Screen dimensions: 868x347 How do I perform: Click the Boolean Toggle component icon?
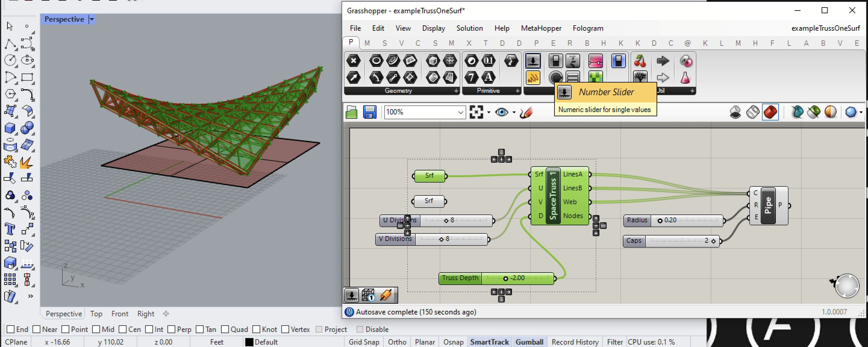point(555,61)
